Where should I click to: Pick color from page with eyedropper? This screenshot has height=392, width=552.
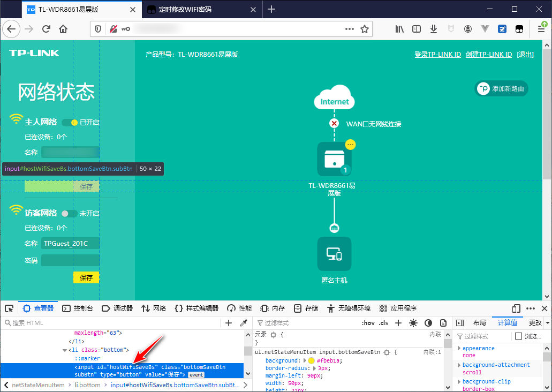pos(244,323)
